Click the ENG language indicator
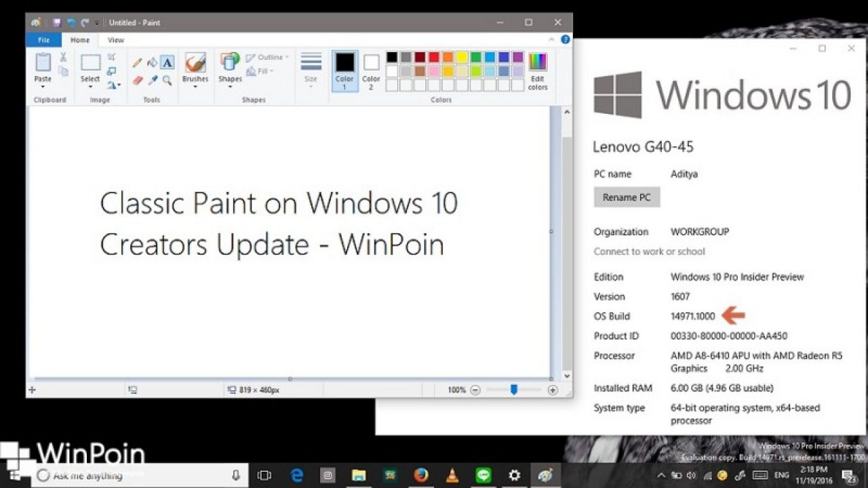Viewport: 868px width, 488px height. click(x=783, y=475)
